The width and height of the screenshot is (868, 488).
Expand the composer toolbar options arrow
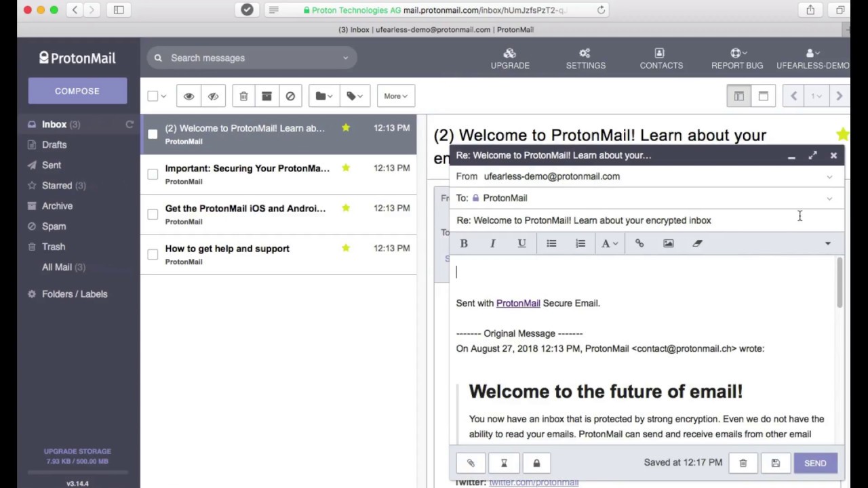click(x=827, y=243)
